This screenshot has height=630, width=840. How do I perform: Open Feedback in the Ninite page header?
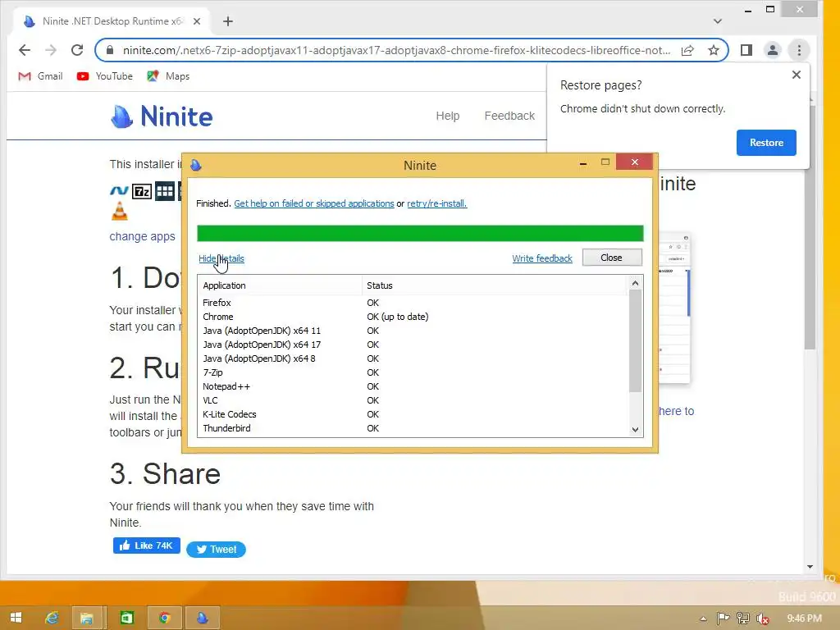(509, 116)
